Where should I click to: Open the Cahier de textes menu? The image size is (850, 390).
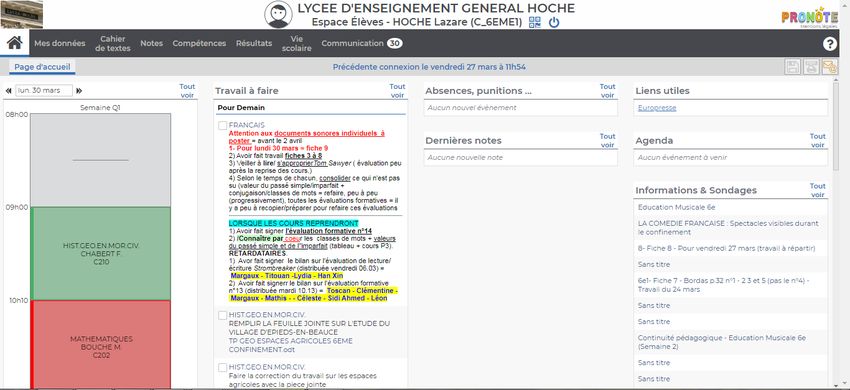[113, 43]
